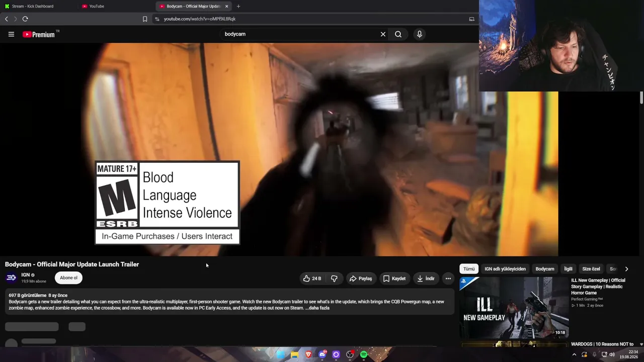The height and width of the screenshot is (362, 644).
Task: Click the browser address bar URL
Action: [x=200, y=19]
